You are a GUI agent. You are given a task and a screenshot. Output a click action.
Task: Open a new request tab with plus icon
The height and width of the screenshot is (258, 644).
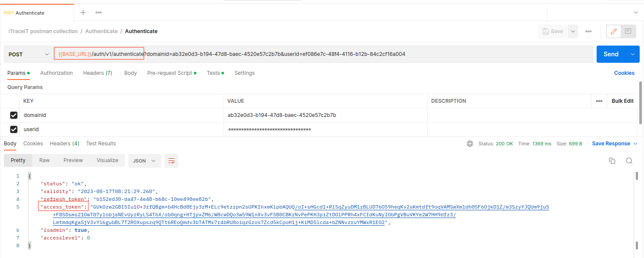83,12
